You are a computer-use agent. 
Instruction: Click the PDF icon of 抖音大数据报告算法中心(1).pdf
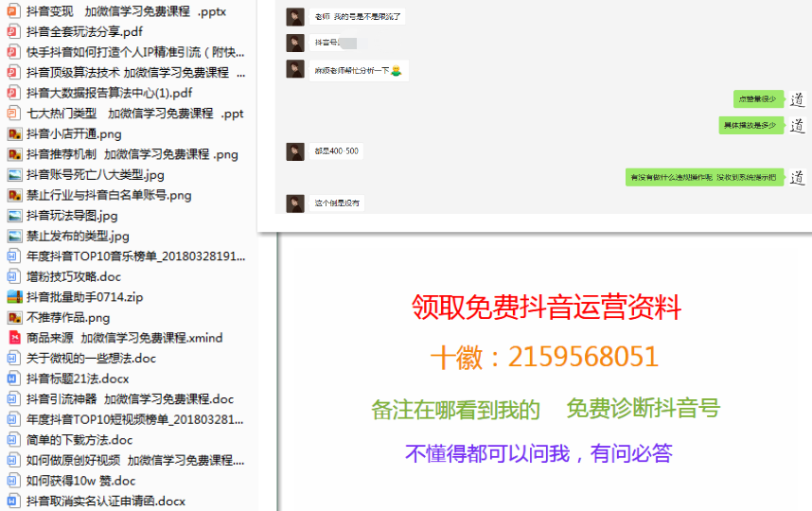tap(13, 93)
